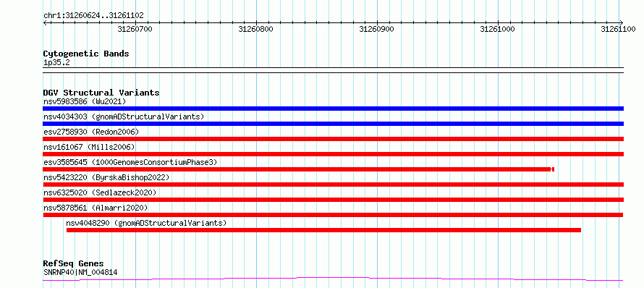Open the nsv5878561 (Almarri2020) label

coord(96,208)
